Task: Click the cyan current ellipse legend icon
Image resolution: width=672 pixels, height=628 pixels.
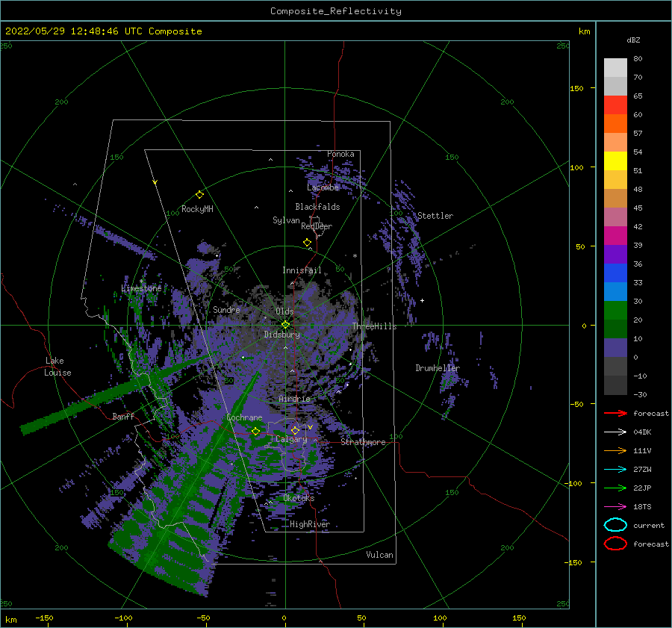Action: [x=615, y=525]
